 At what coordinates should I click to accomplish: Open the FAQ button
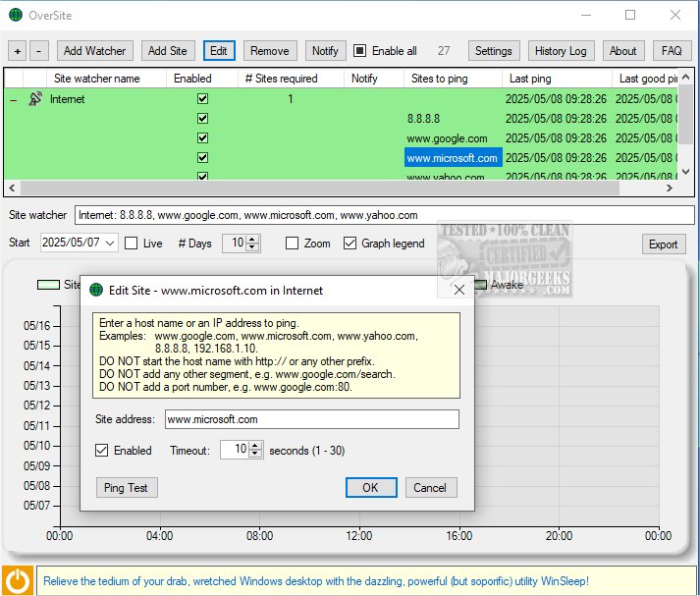click(x=672, y=51)
